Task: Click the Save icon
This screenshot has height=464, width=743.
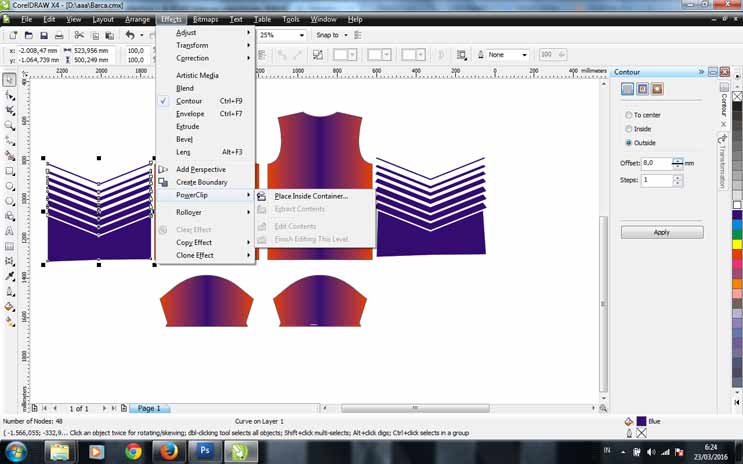Action: pyautogui.click(x=44, y=36)
